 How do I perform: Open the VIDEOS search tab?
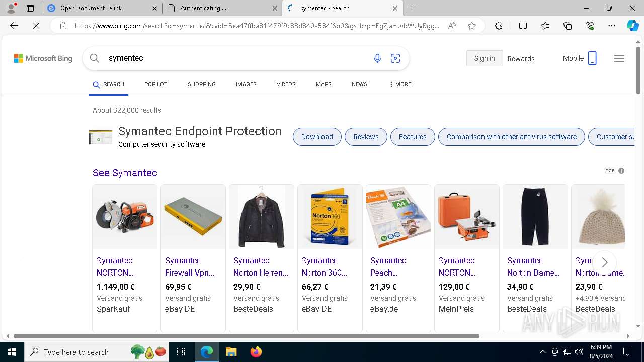click(x=286, y=84)
